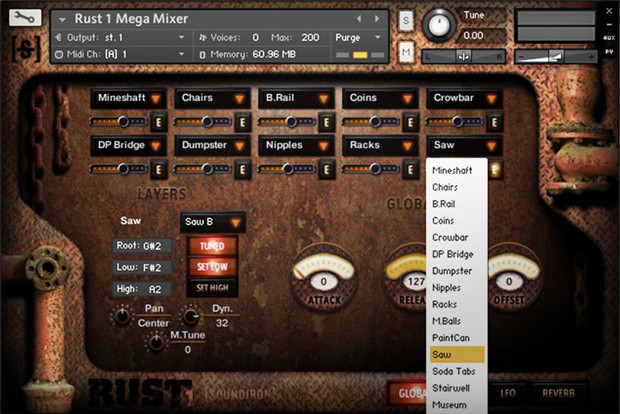Open the Coins layer dropdown

(380, 98)
